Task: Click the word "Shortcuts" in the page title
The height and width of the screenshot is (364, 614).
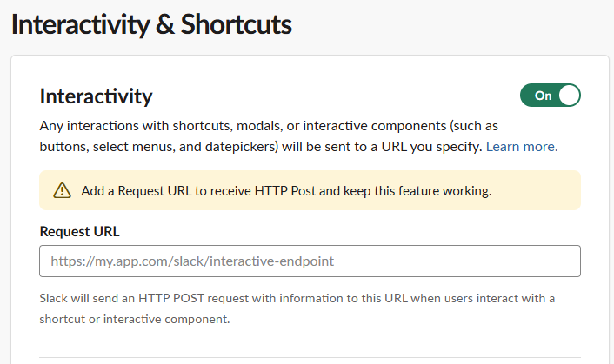Action: (x=237, y=24)
